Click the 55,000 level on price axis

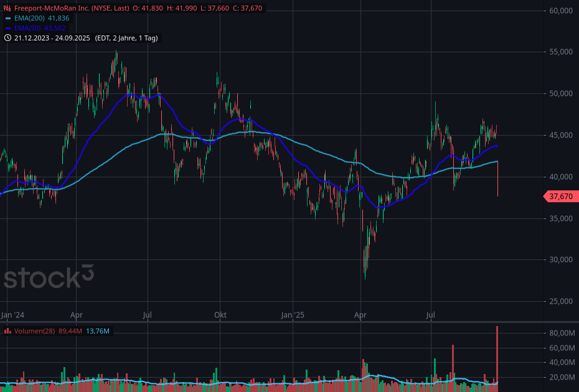560,52
